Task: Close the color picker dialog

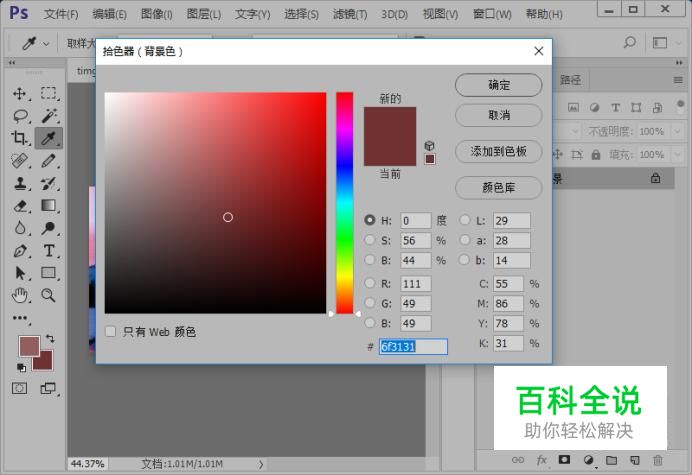Action: [538, 51]
